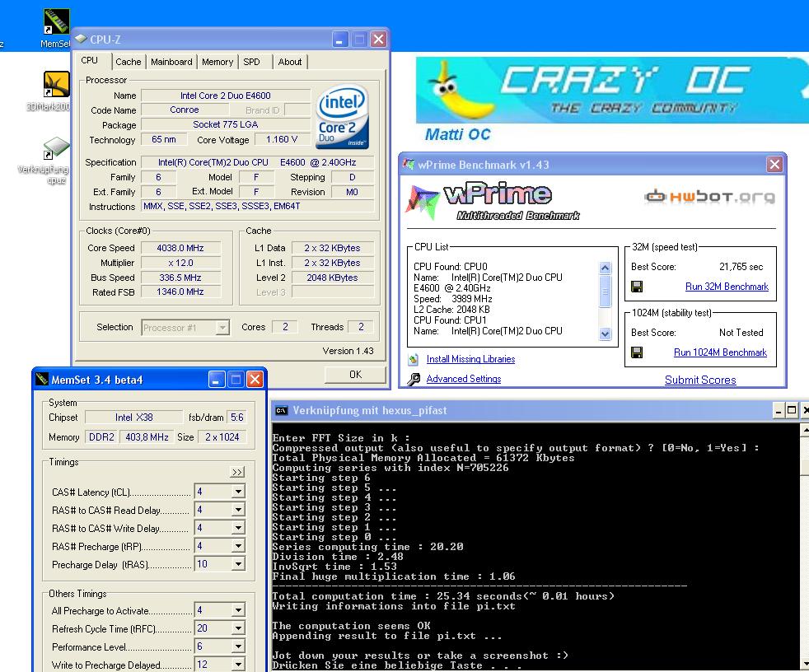The width and height of the screenshot is (809, 672).
Task: Open the Refresh Cycle Time (tRFC) dropdown
Action: [238, 628]
